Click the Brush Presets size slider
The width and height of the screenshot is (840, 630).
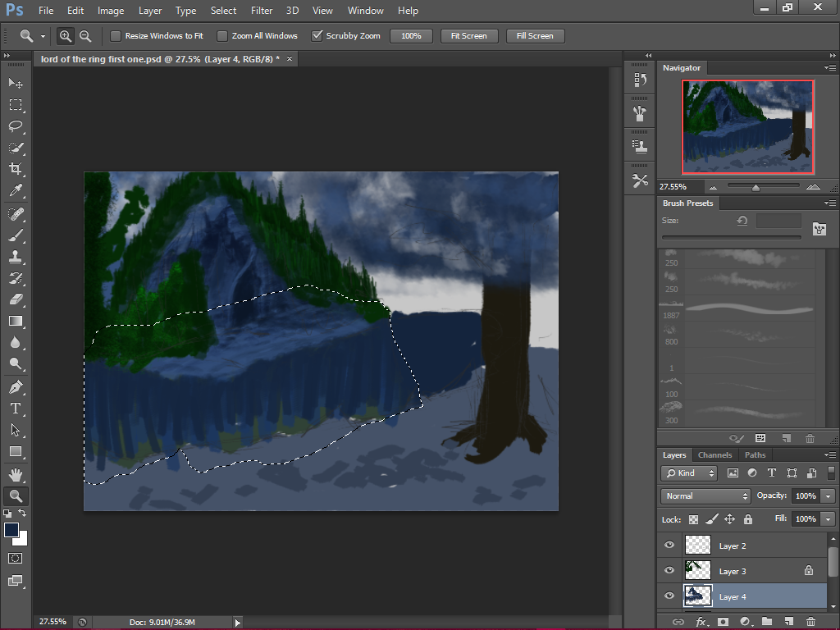point(731,237)
